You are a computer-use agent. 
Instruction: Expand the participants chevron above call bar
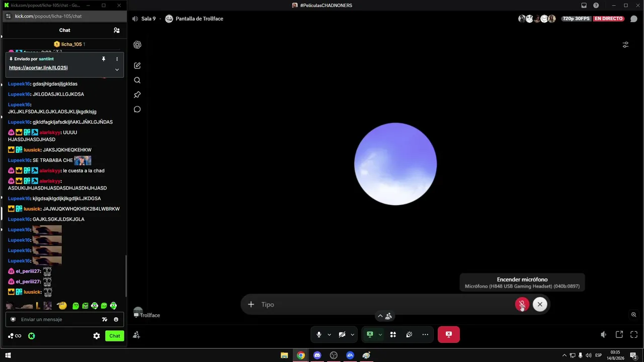pos(380,316)
